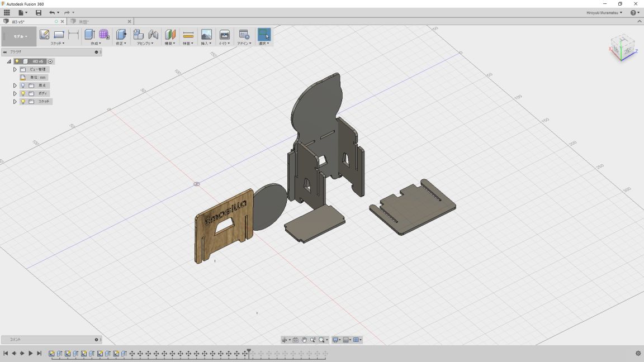644x362 pixels.
Task: Click the highlighted Select tool icon
Action: coord(264,35)
